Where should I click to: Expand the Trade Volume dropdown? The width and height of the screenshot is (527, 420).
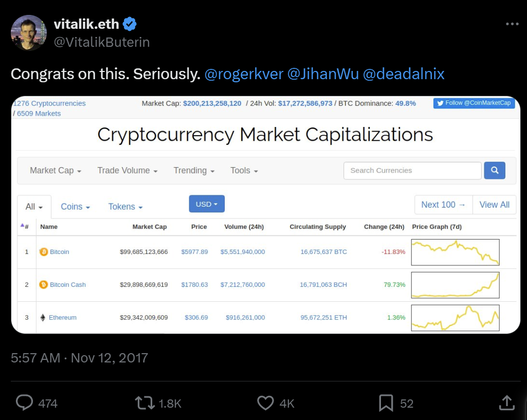128,171
